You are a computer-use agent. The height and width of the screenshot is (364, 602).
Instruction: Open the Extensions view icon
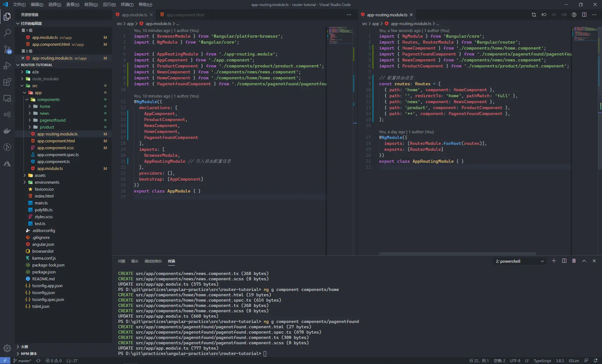7,82
